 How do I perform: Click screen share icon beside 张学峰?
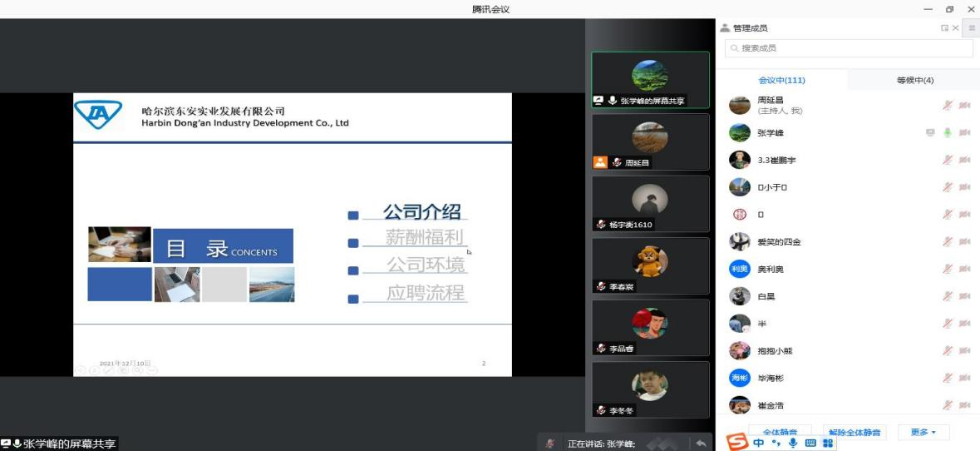click(930, 133)
